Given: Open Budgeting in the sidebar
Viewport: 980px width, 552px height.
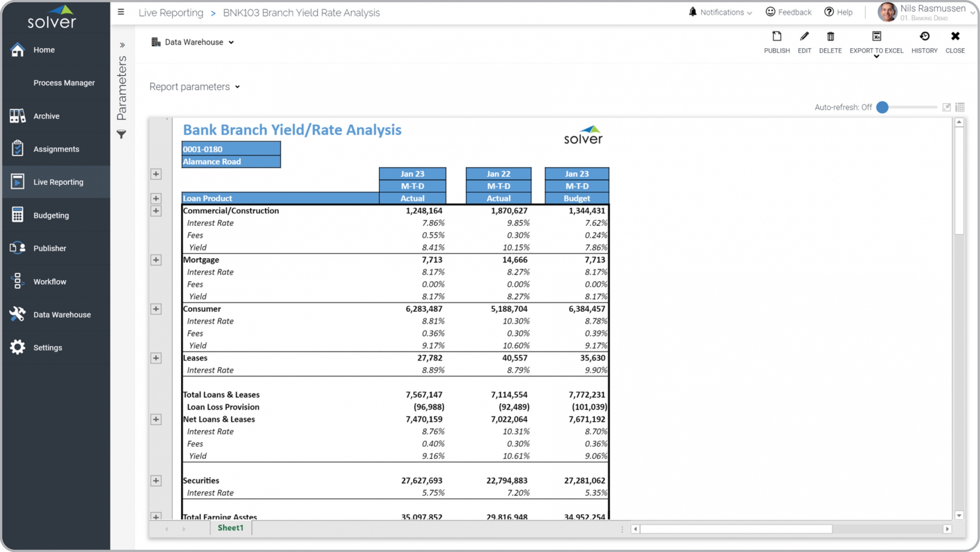Looking at the screenshot, I should pyautogui.click(x=51, y=215).
